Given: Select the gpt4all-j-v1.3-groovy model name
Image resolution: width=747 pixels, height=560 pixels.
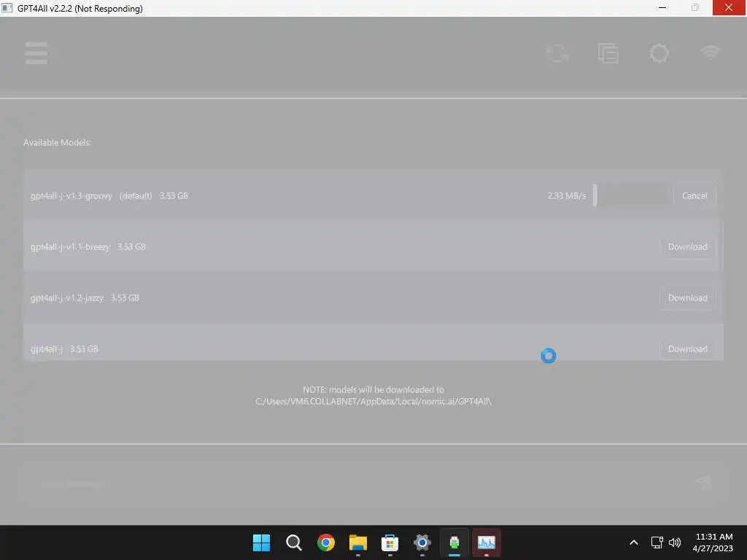Looking at the screenshot, I should (x=71, y=195).
